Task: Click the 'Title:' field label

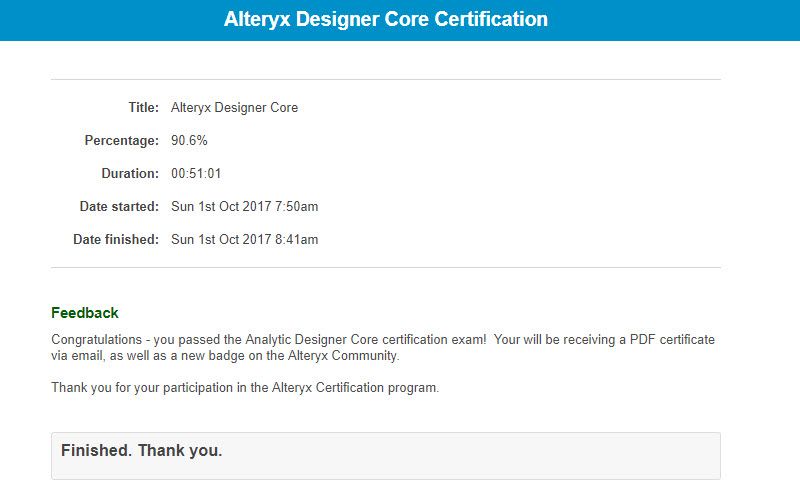Action: tap(143, 108)
